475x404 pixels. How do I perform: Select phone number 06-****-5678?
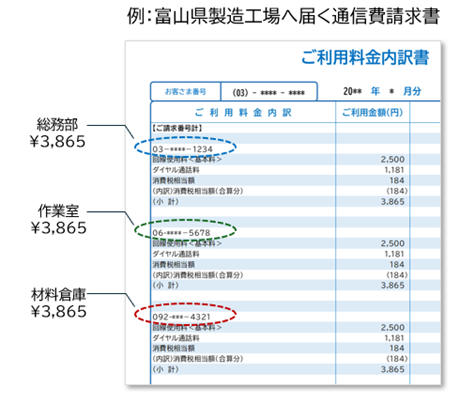pos(181,233)
